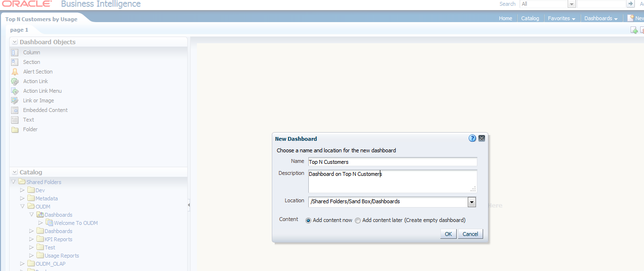Click the header search input box
Image resolution: width=644 pixels, height=271 pixels.
(x=601, y=4)
